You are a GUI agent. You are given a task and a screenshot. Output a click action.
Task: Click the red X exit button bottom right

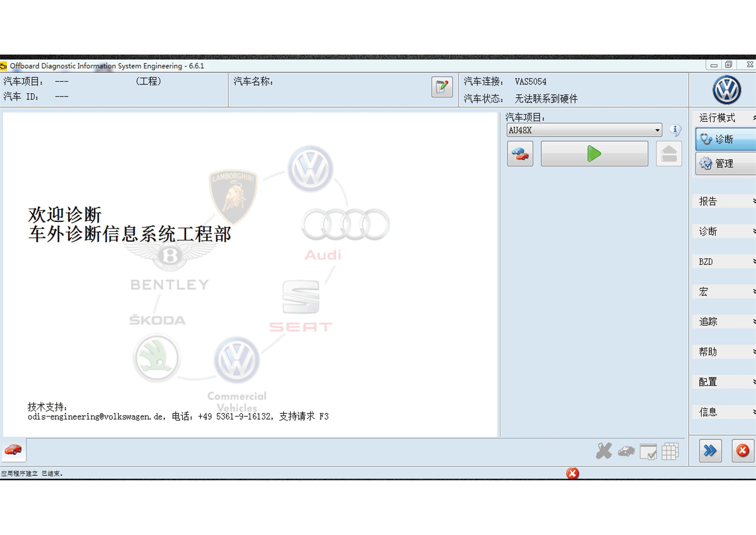pyautogui.click(x=743, y=451)
